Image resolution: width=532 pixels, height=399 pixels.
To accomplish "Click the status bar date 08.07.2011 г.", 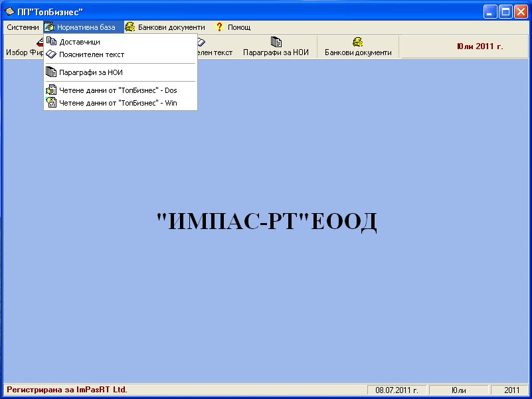I will click(x=397, y=390).
